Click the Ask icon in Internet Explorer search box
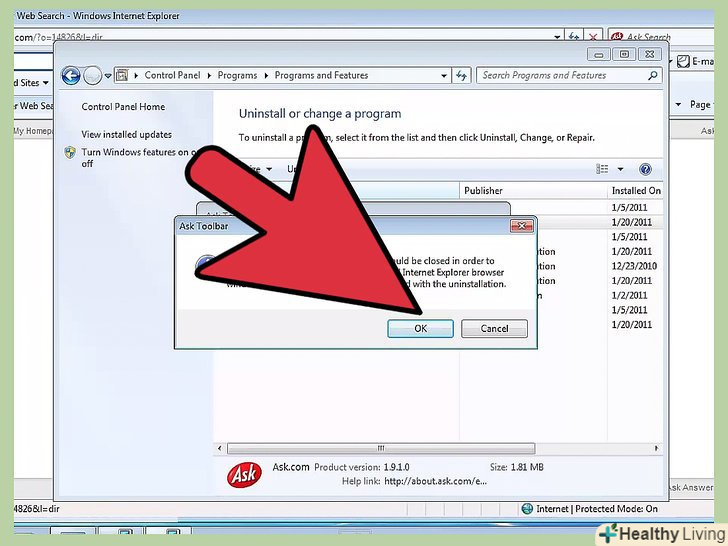Viewport: 728px width, 546px height. tap(617, 37)
